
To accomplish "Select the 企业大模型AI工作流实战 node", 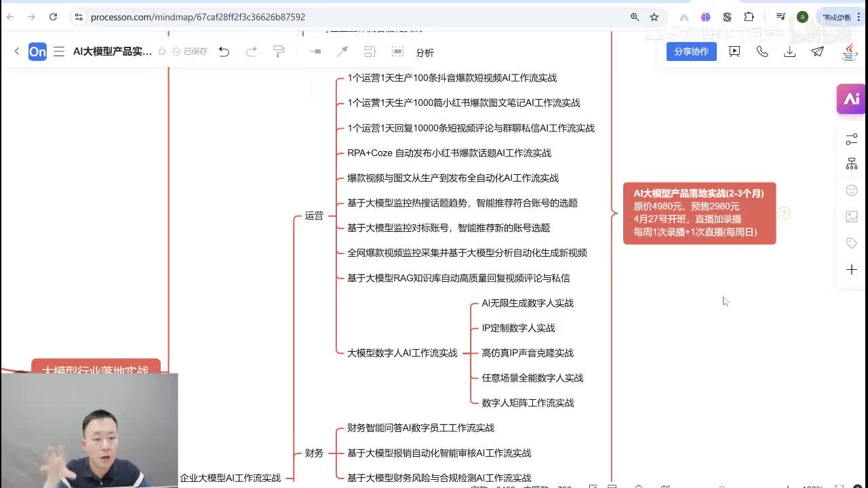I will coord(230,478).
